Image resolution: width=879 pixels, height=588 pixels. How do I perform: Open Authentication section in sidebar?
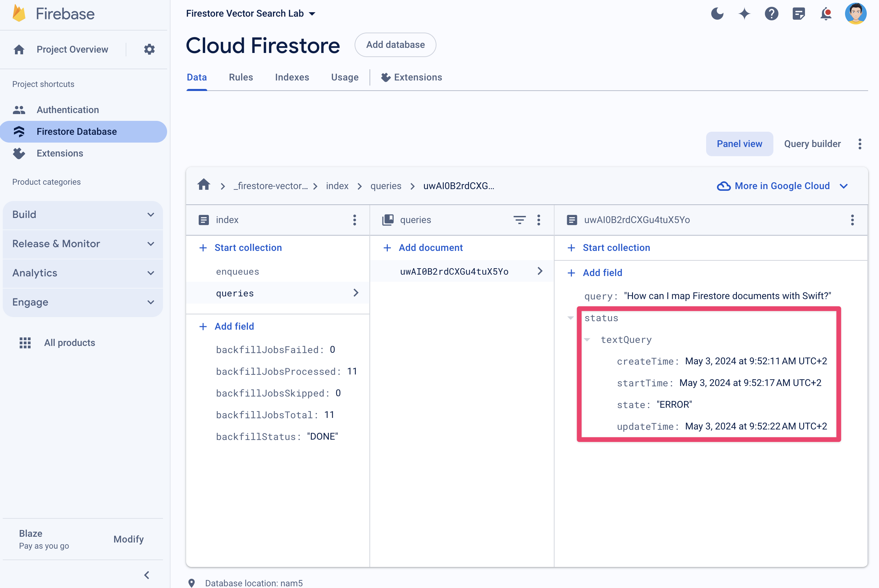pos(68,110)
